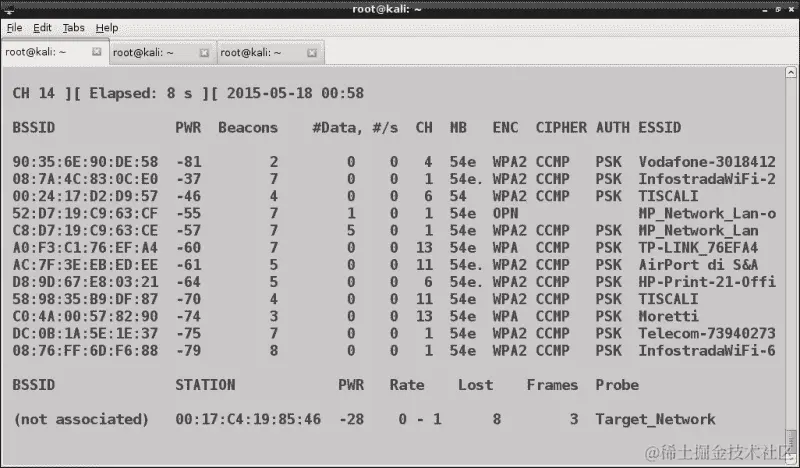Click ESSID MP_Network_Lan-o
This screenshot has width=800, height=468.
pos(707,213)
